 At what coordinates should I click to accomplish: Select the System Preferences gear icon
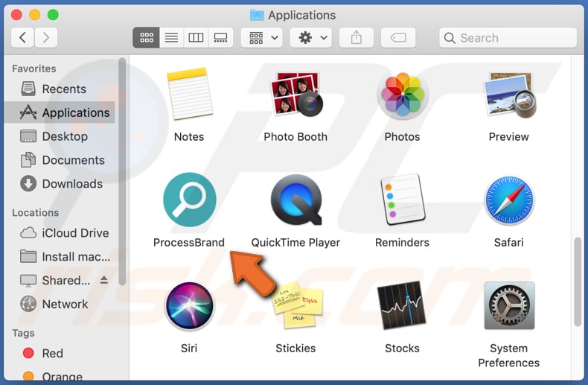509,305
